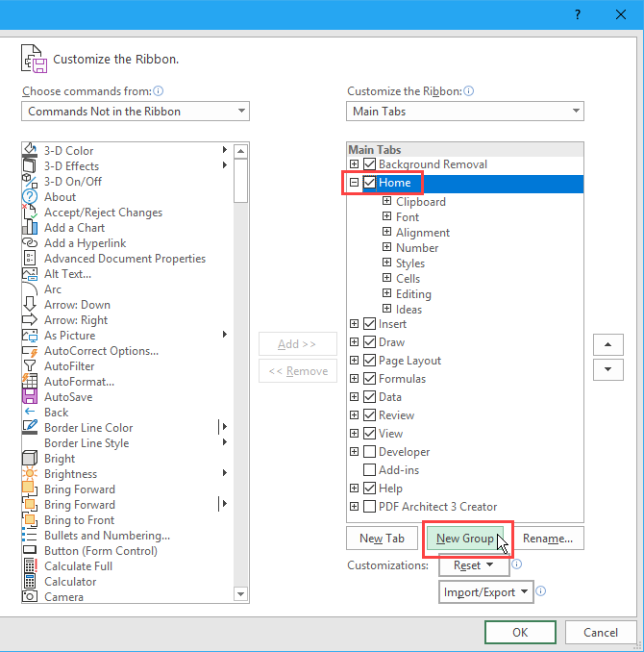Select the AutoFilter funnel icon
Image resolution: width=644 pixels, height=652 pixels.
pos(29,365)
